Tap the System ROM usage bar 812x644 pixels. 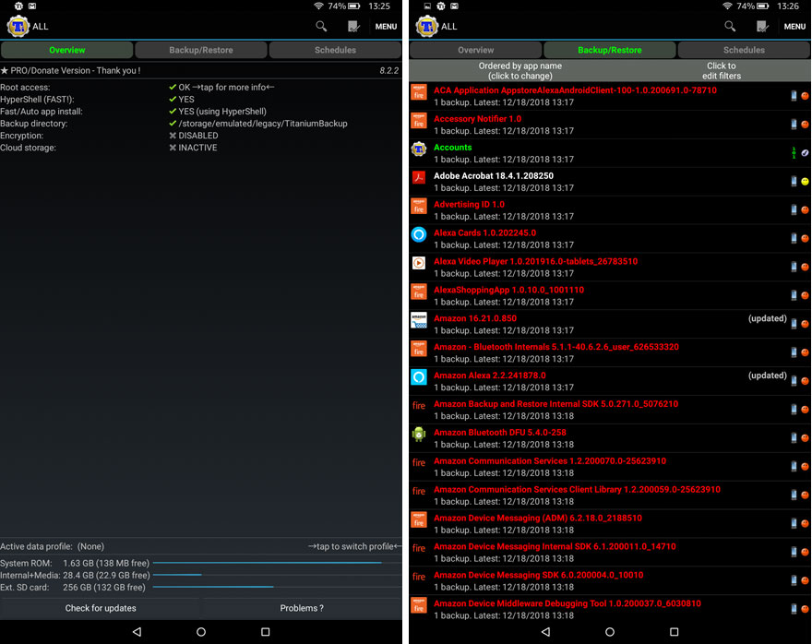tap(277, 563)
